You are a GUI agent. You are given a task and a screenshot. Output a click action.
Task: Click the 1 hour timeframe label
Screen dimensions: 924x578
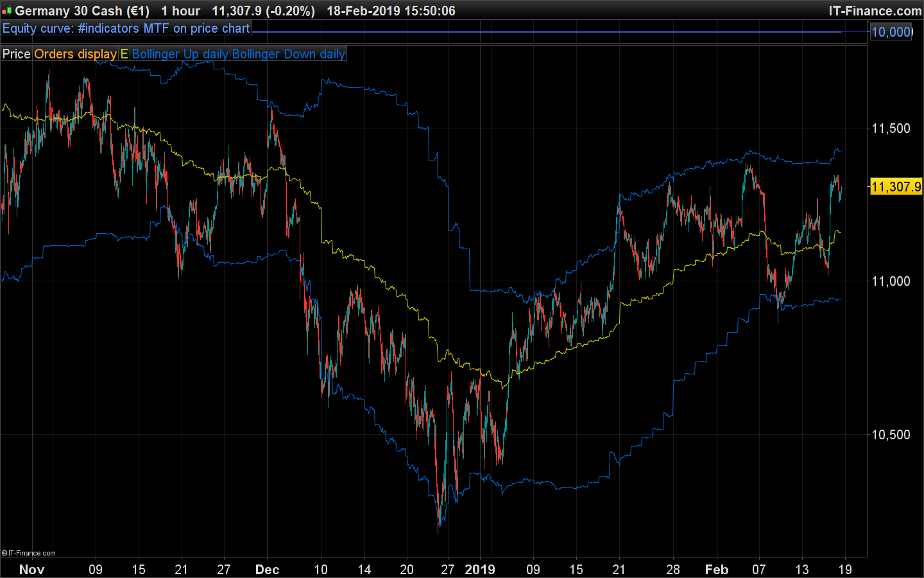[x=180, y=11]
